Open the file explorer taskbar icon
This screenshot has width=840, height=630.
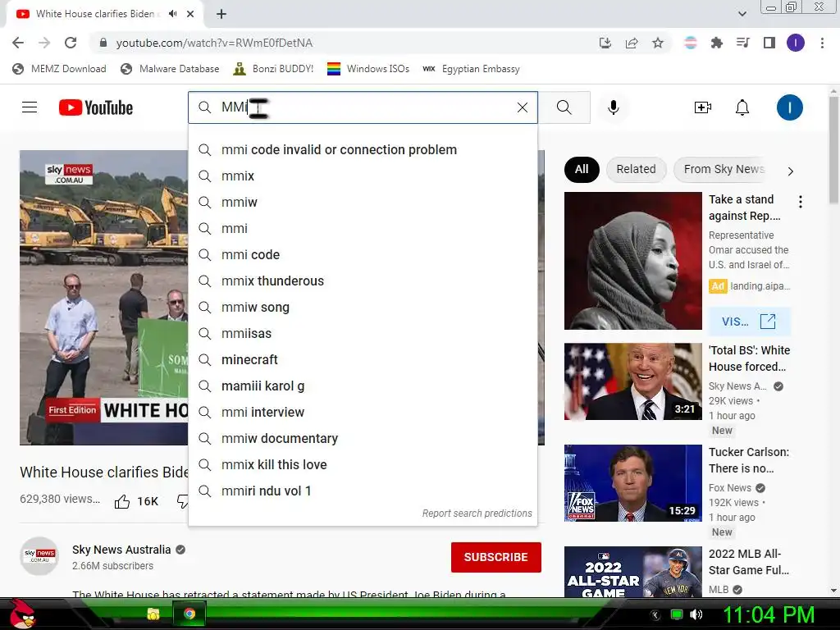153,614
